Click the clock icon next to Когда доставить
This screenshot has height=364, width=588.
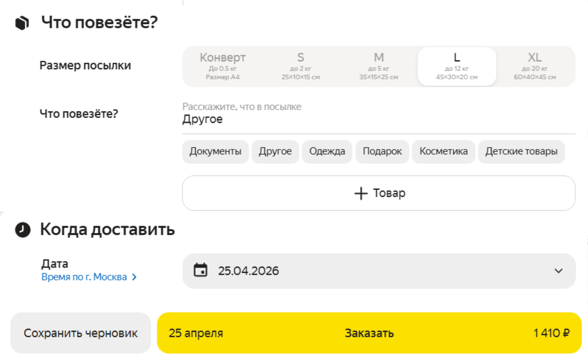23,230
